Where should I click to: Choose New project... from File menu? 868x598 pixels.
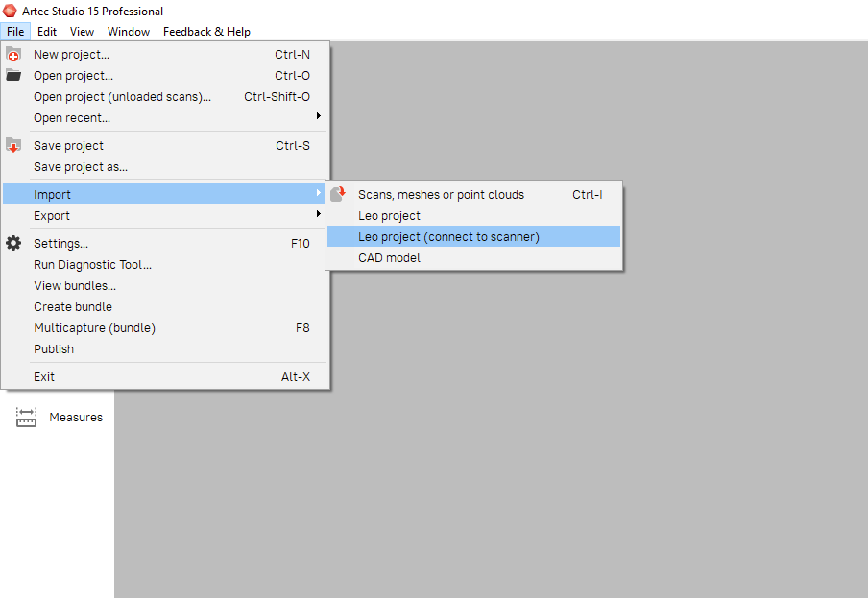(165, 54)
